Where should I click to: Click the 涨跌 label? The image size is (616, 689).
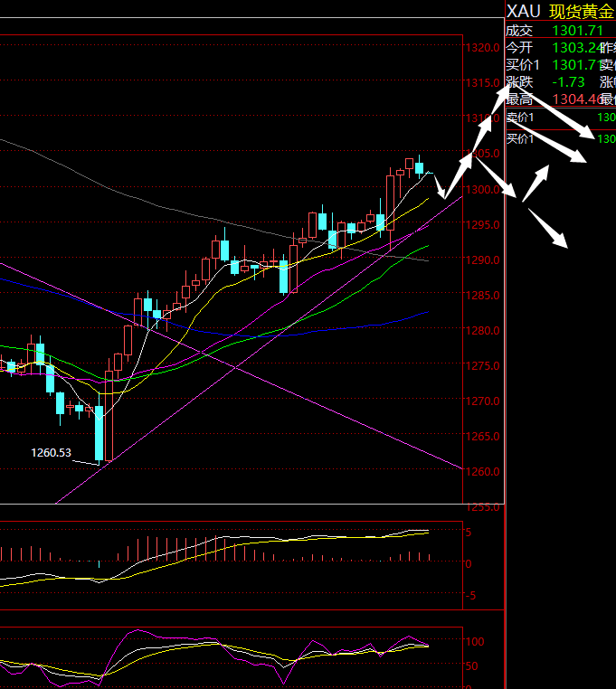coord(519,82)
